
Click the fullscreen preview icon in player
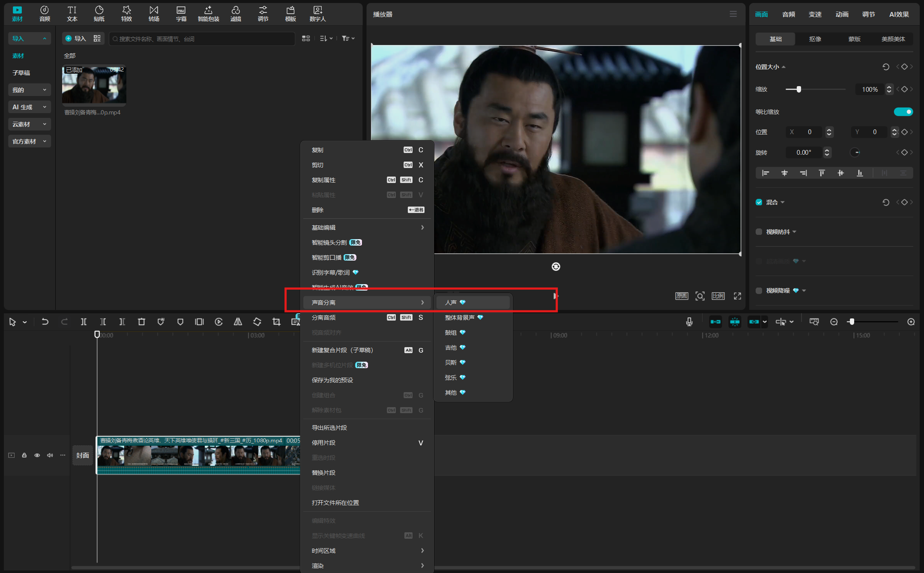click(x=737, y=296)
